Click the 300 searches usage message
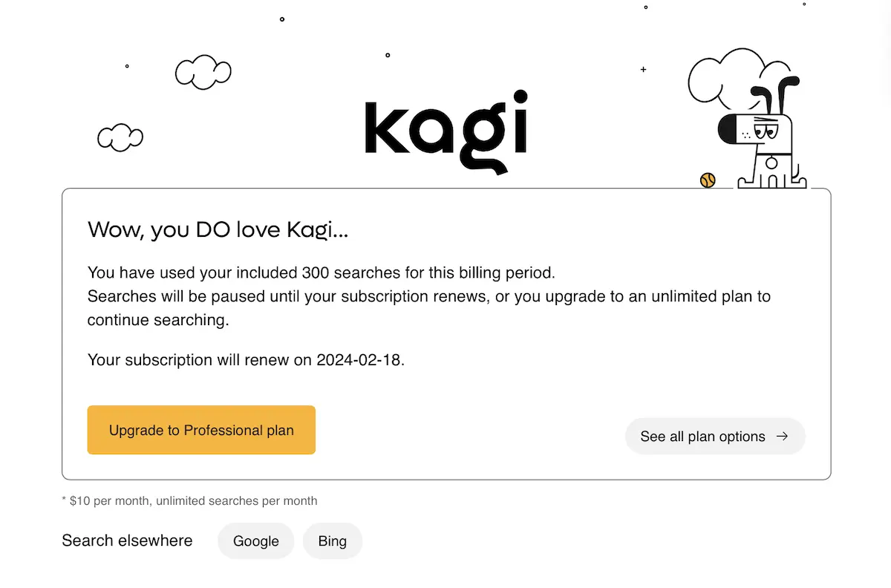Screen dimensions: 891x588 point(321,272)
